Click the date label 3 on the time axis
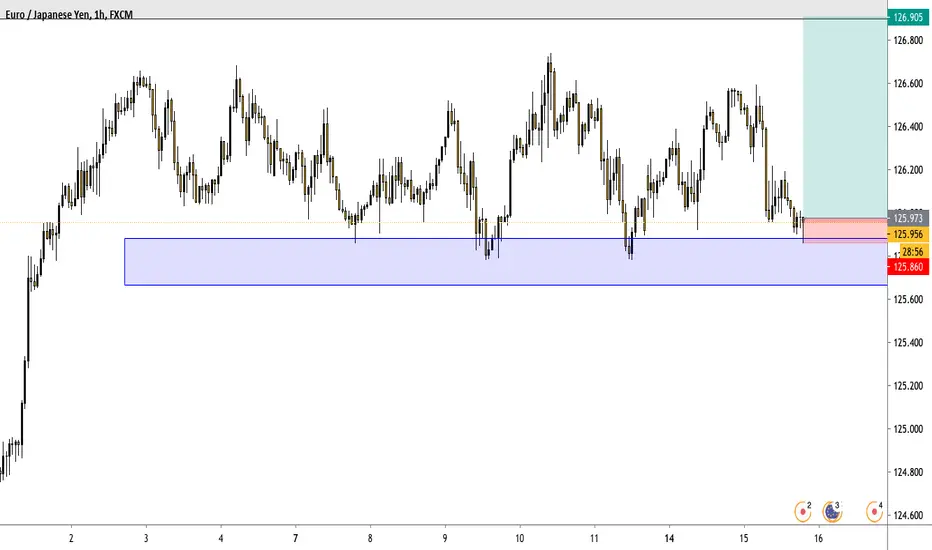Screen dimensions: 932x550 (x=146, y=538)
